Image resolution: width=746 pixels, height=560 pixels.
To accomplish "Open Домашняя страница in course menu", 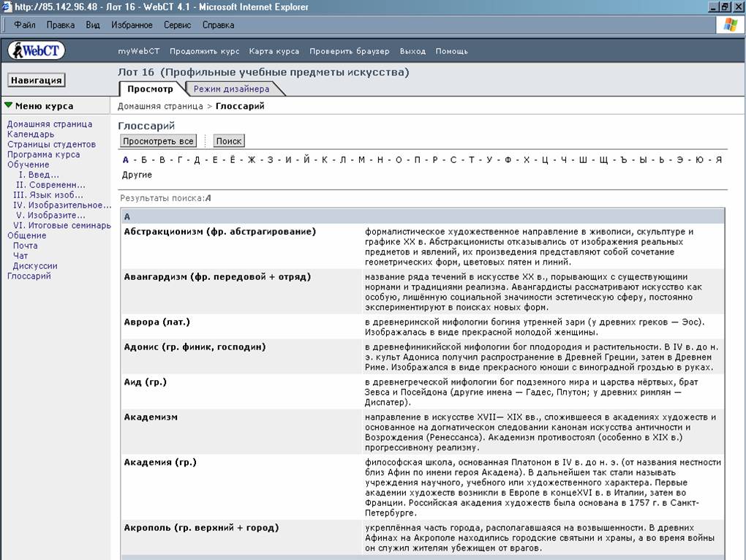I will tap(50, 124).
